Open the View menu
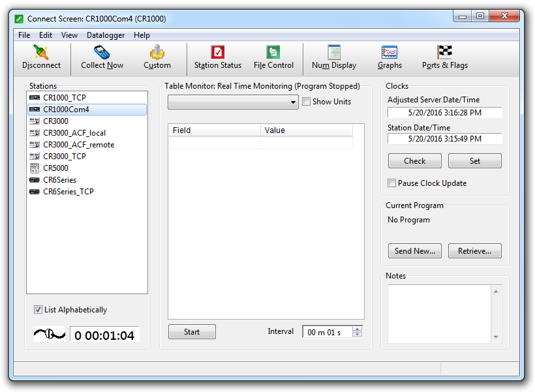The width and height of the screenshot is (535, 392). click(69, 35)
